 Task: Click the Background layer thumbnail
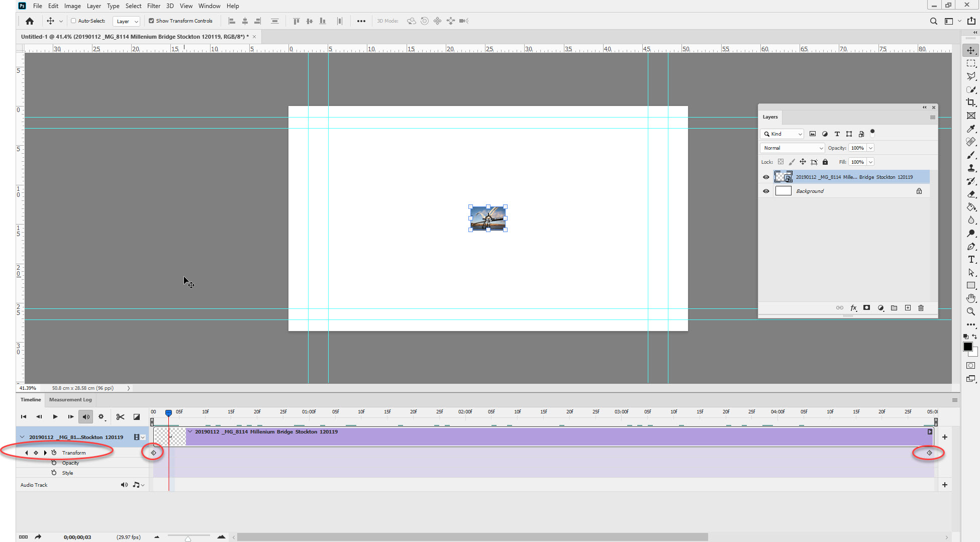[x=783, y=191]
